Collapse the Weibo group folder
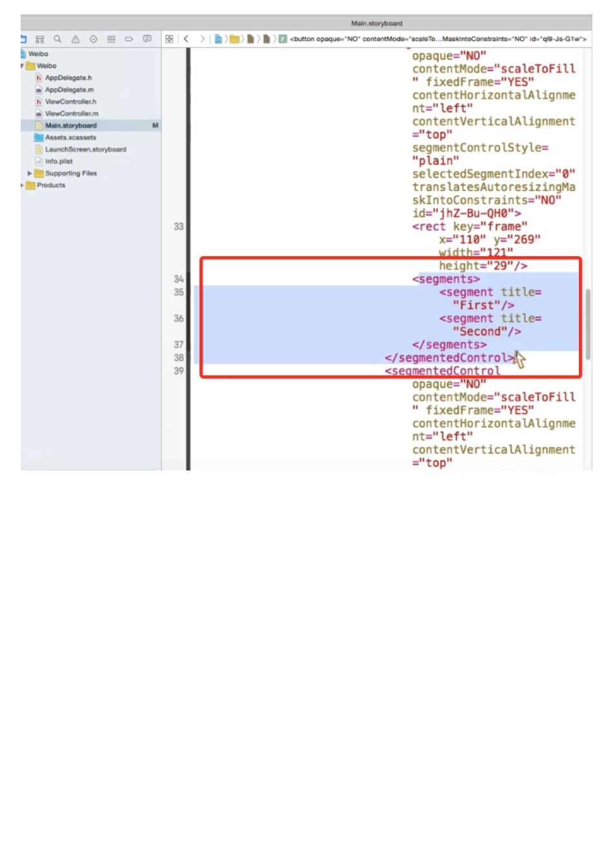This screenshot has width=613, height=868. click(23, 66)
